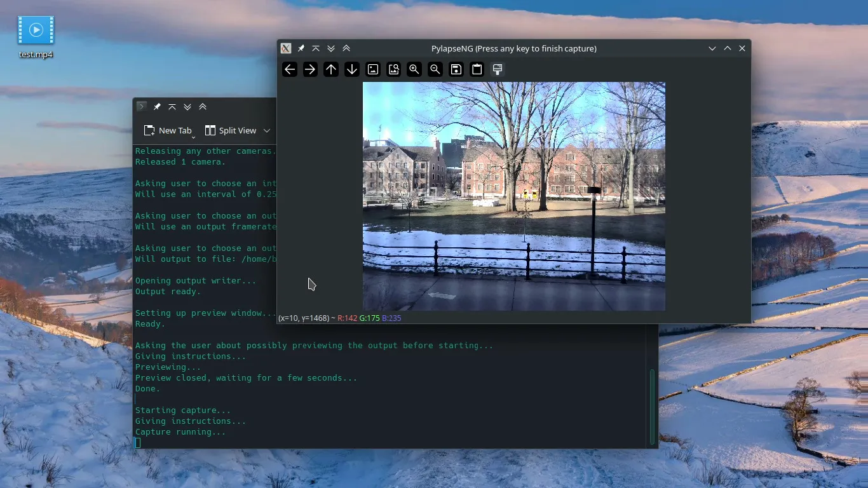Viewport: 868px width, 488px height.
Task: Expand the Split View dropdown chevron
Action: [267, 130]
